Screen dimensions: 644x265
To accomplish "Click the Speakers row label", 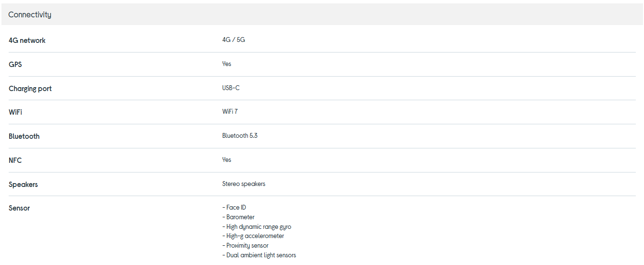I will 23,185.
